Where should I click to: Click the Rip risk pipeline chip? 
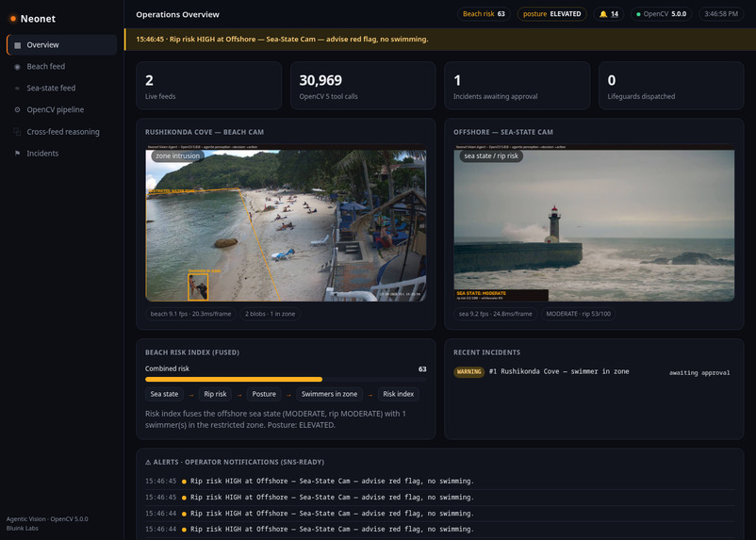pos(215,394)
